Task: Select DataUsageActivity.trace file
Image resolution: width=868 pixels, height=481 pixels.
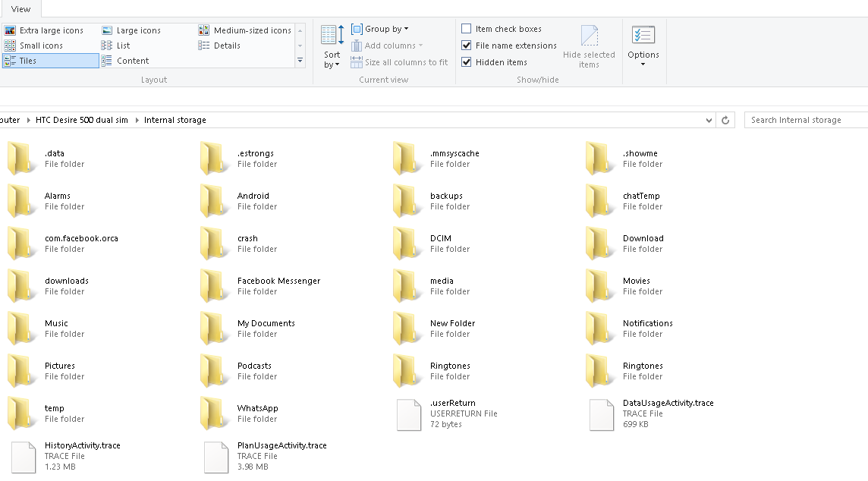Action: tap(650, 414)
